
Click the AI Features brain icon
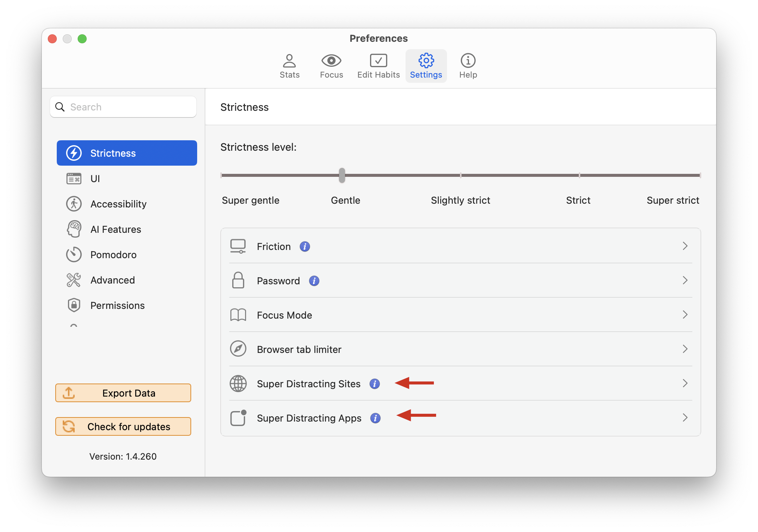click(x=74, y=229)
